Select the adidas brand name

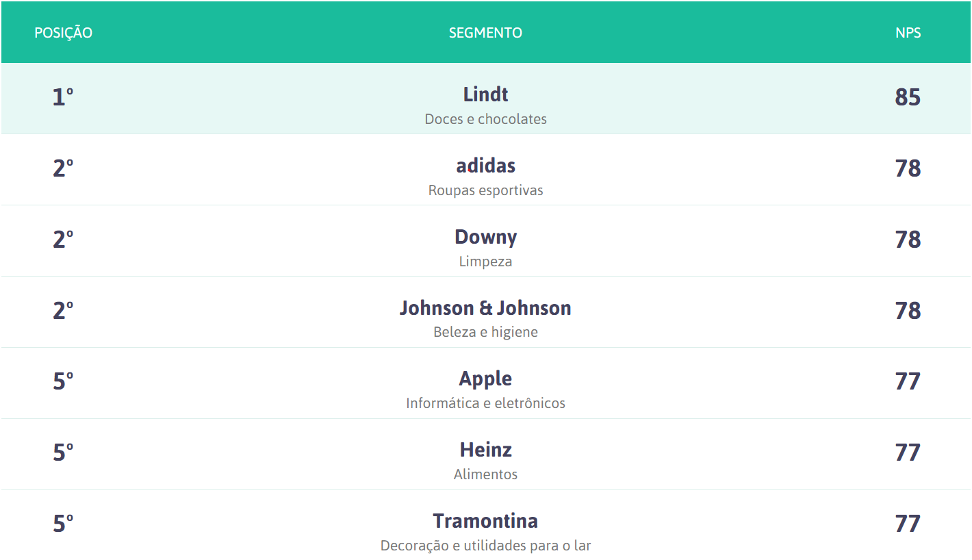point(485,165)
